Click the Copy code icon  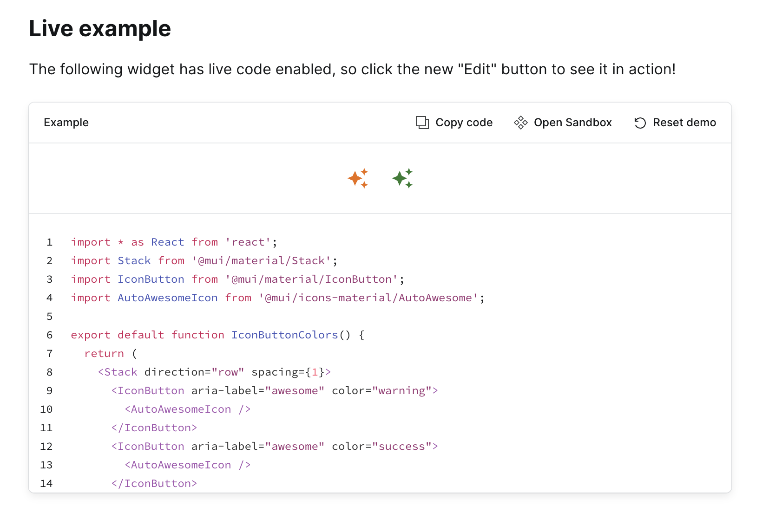pyautogui.click(x=422, y=123)
